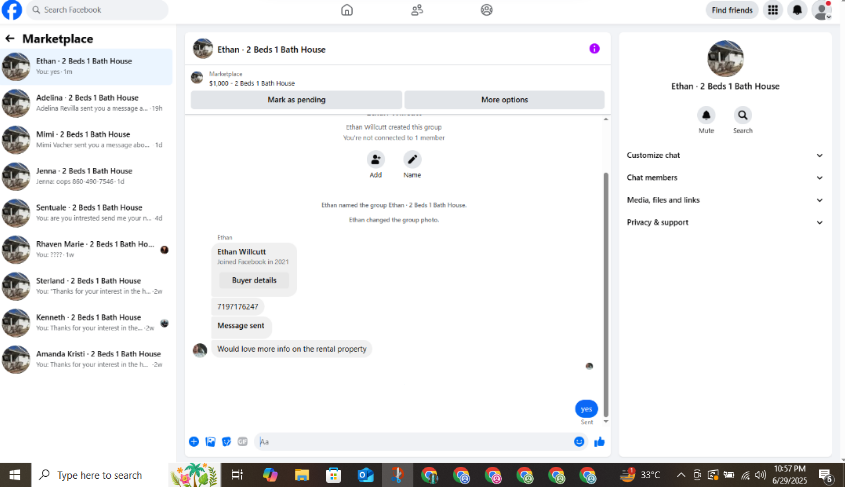845x487 pixels.
Task: Expand Customize chat section
Action: [x=725, y=155]
